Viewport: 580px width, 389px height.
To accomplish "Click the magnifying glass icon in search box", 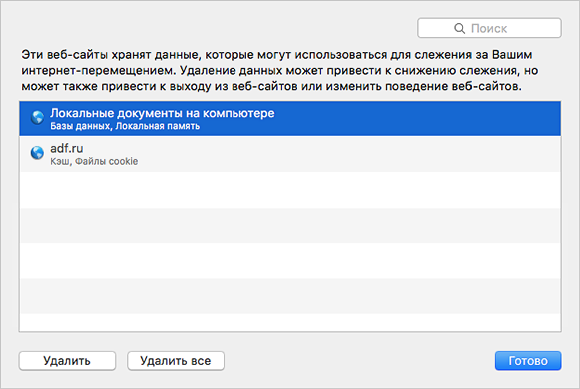I will 459,28.
